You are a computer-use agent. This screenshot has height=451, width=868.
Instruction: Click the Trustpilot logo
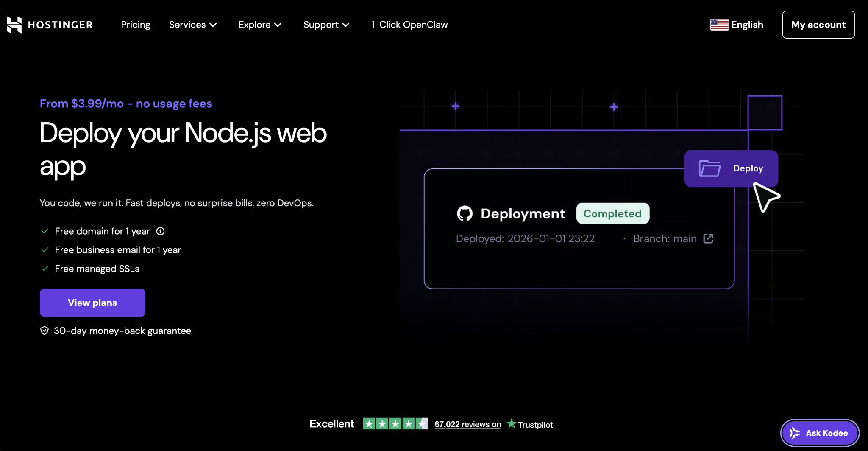pyautogui.click(x=529, y=424)
